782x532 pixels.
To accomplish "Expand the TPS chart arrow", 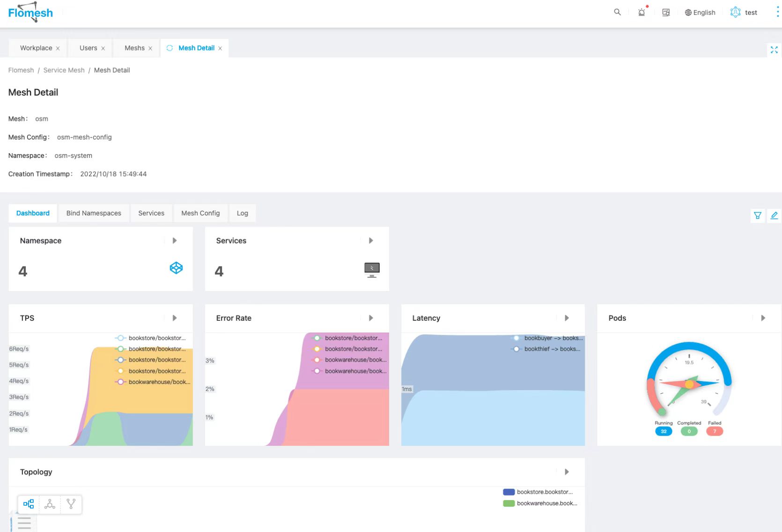I will (x=175, y=318).
